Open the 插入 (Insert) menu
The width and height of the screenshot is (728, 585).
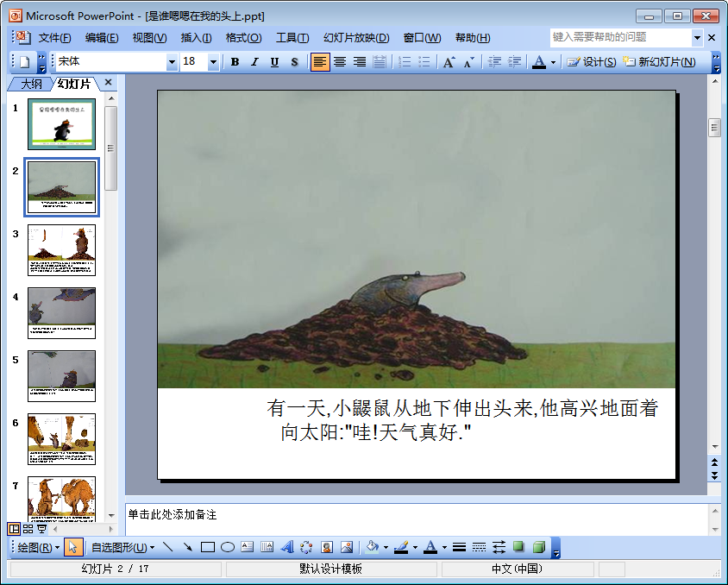pos(197,38)
